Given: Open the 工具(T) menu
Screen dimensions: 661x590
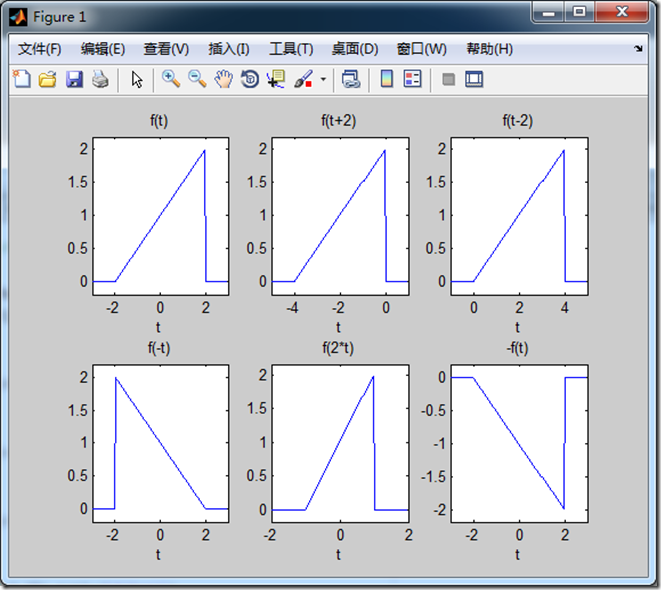Looking at the screenshot, I should 291,49.
